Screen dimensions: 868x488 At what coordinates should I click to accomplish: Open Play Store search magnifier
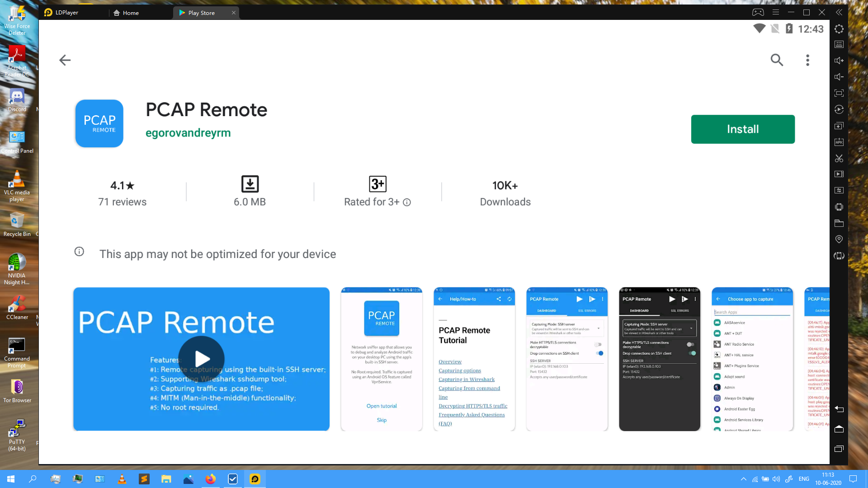[777, 60]
